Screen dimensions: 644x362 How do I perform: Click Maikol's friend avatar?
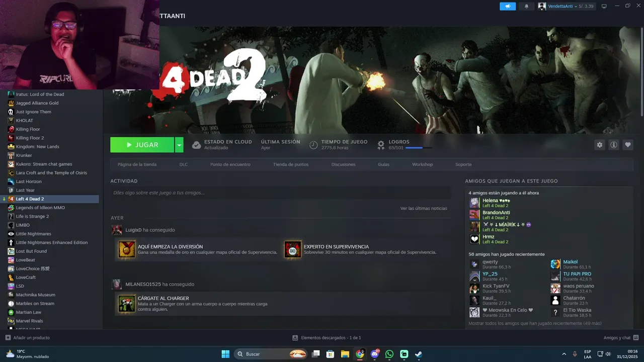tap(555, 264)
